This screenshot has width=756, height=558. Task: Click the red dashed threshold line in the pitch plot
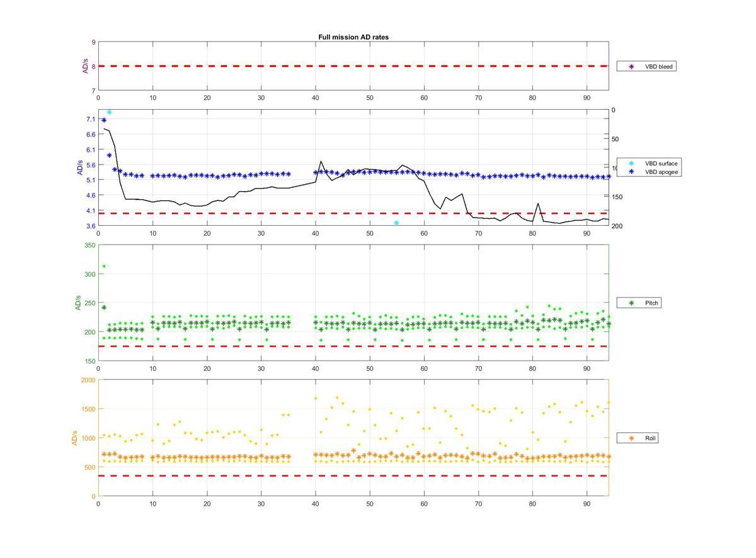[353, 346]
